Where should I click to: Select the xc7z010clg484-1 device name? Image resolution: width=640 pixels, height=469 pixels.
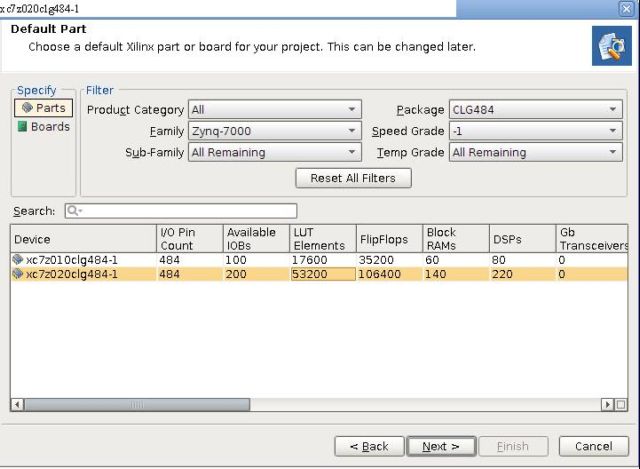(72, 260)
